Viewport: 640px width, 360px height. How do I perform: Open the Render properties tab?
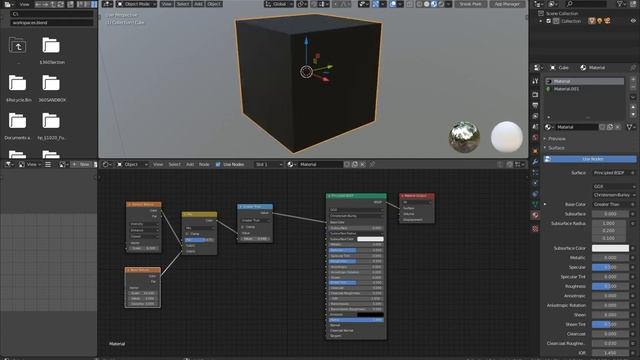pos(536,95)
